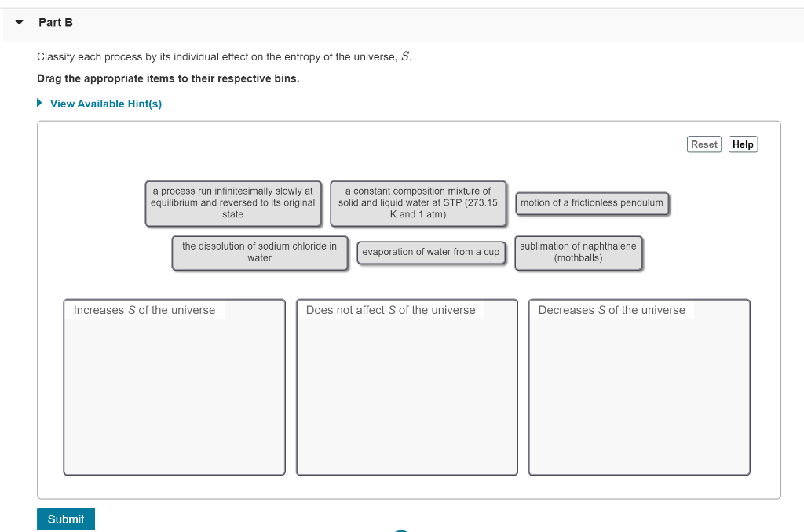The height and width of the screenshot is (532, 804).
Task: Click the View Available Hint(s) link
Action: (x=105, y=104)
